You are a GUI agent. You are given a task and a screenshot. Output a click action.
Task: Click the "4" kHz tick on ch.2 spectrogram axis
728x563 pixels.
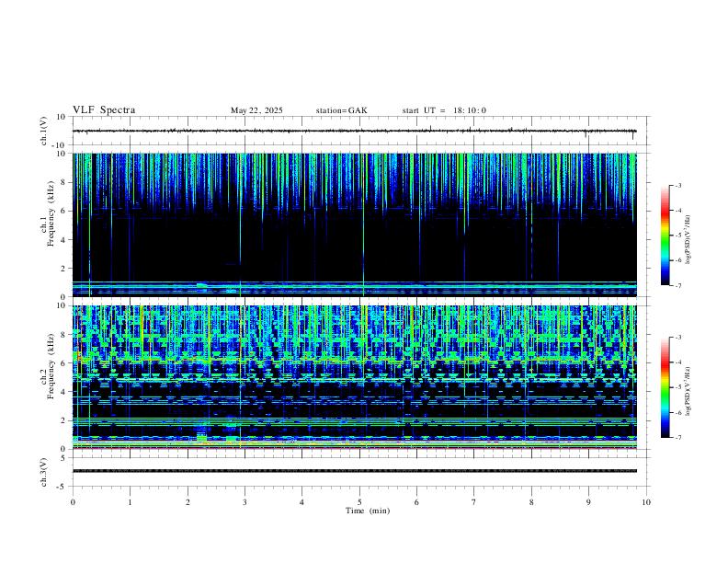pos(63,392)
